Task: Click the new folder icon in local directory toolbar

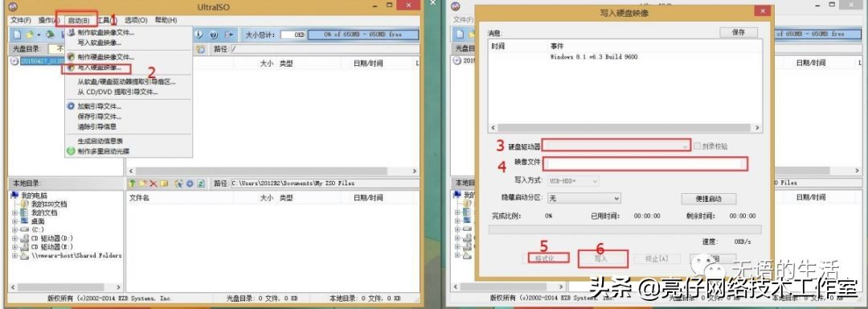Action: [143, 183]
